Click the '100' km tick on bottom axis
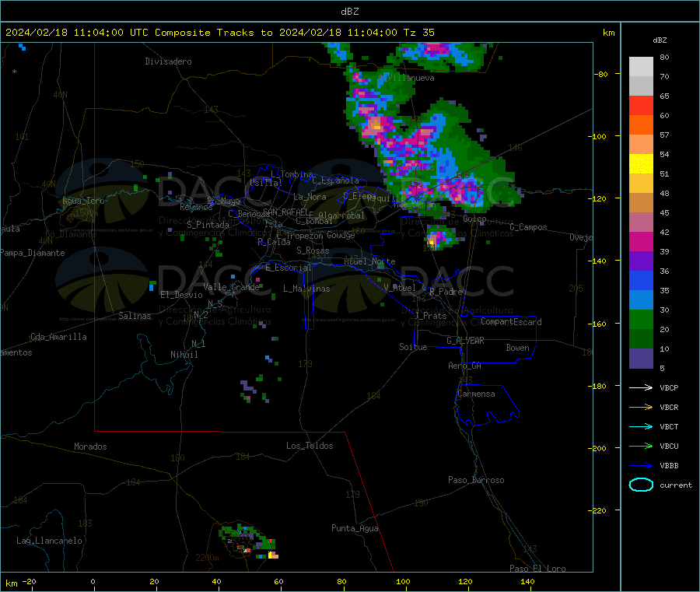This screenshot has width=700, height=592. pos(403,581)
